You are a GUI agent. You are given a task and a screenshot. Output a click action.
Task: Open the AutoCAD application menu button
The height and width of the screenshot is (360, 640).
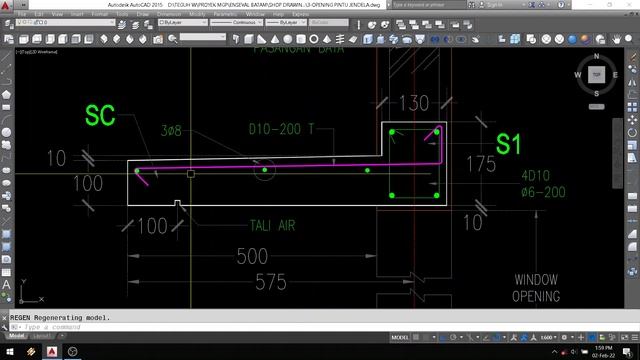point(6,5)
